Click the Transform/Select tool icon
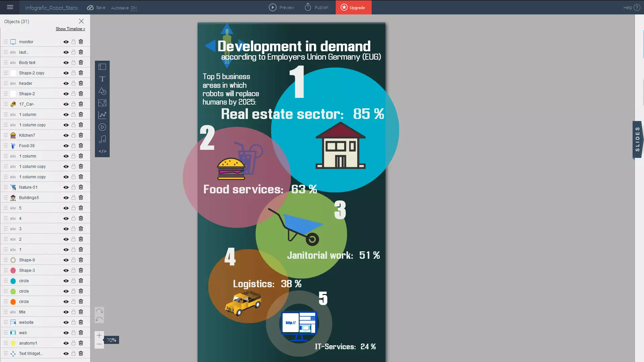The height and width of the screenshot is (362, 644). point(102,67)
